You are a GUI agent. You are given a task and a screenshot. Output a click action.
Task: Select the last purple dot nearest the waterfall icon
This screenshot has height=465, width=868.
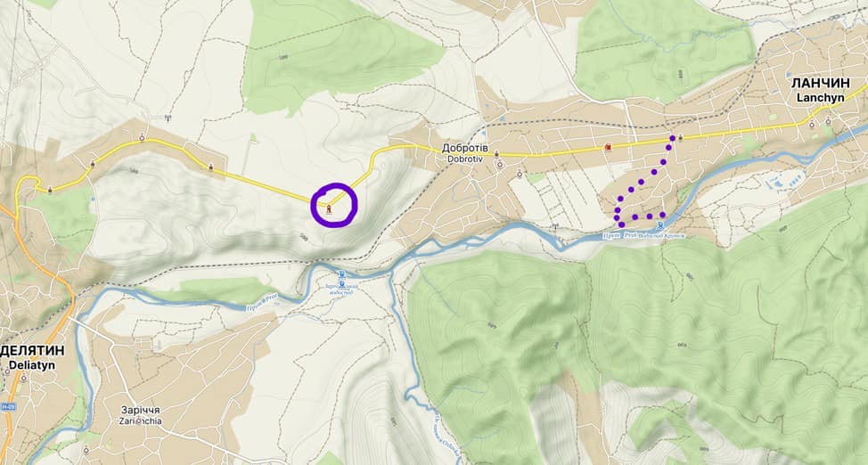[x=662, y=215]
